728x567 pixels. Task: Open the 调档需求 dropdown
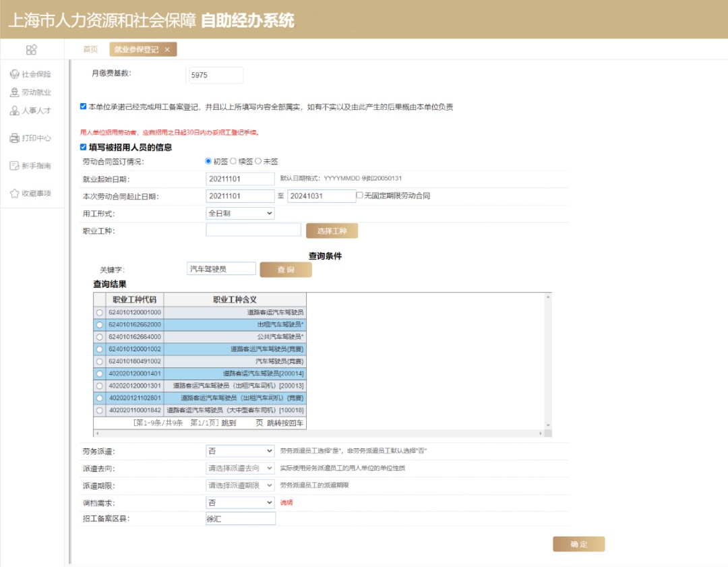point(240,503)
